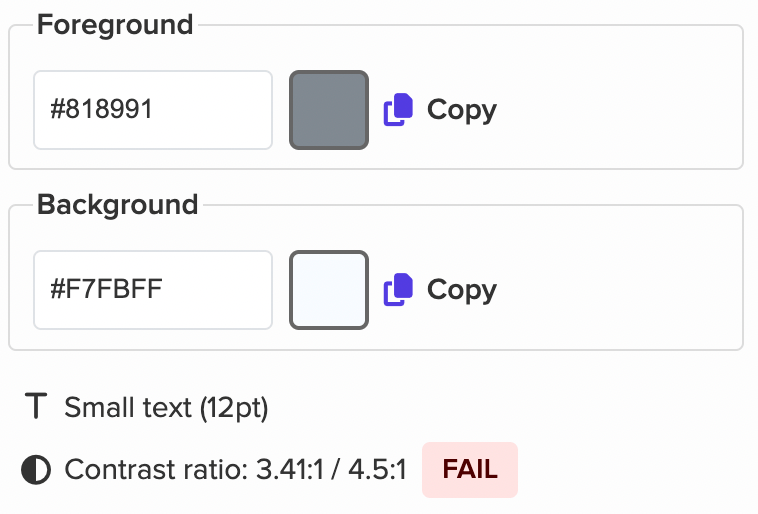Open the gray foreground color swatch
This screenshot has width=758, height=514.
[x=329, y=110]
